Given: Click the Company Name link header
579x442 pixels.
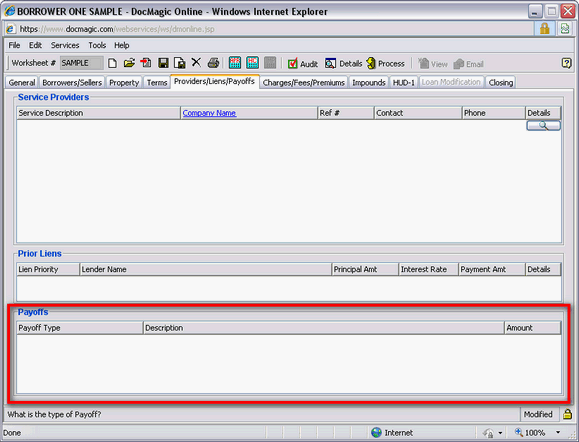Looking at the screenshot, I should pos(209,113).
